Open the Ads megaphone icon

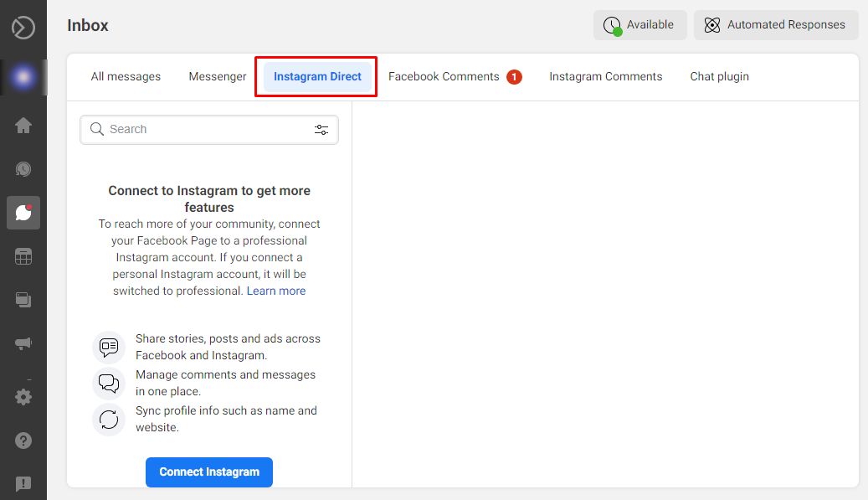pos(23,343)
